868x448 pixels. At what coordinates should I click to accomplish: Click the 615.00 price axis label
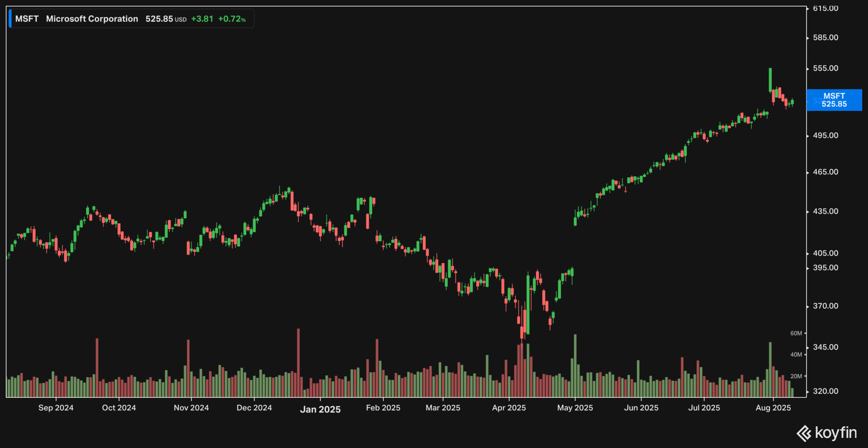(826, 9)
